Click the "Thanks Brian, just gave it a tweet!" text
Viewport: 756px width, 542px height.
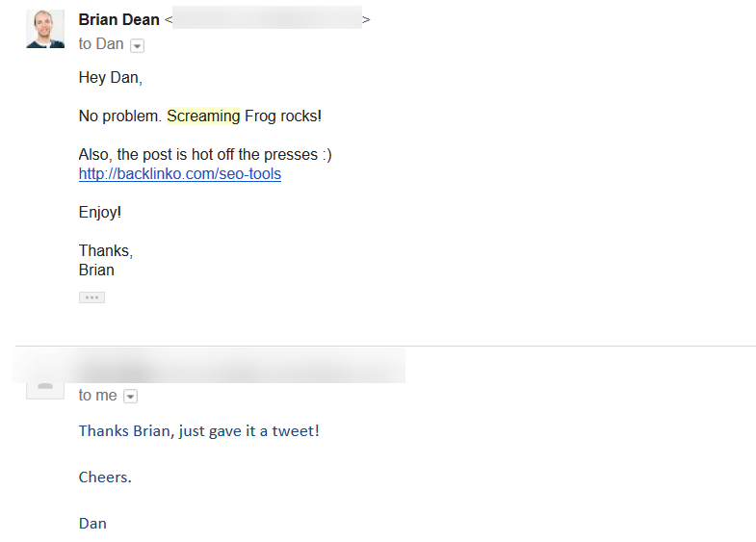click(x=198, y=431)
